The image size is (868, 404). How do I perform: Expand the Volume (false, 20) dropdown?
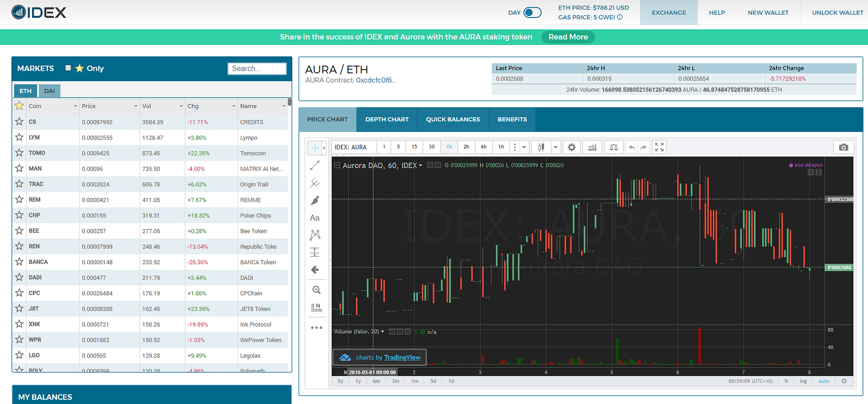383,332
